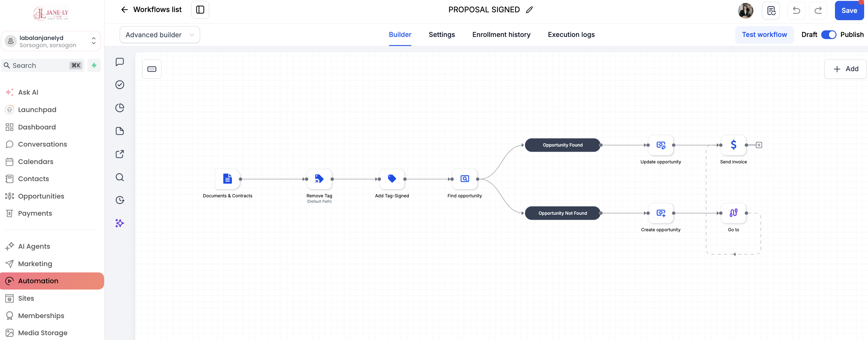
Task: Open the pie chart stats sidebar icon
Action: pyautogui.click(x=120, y=108)
